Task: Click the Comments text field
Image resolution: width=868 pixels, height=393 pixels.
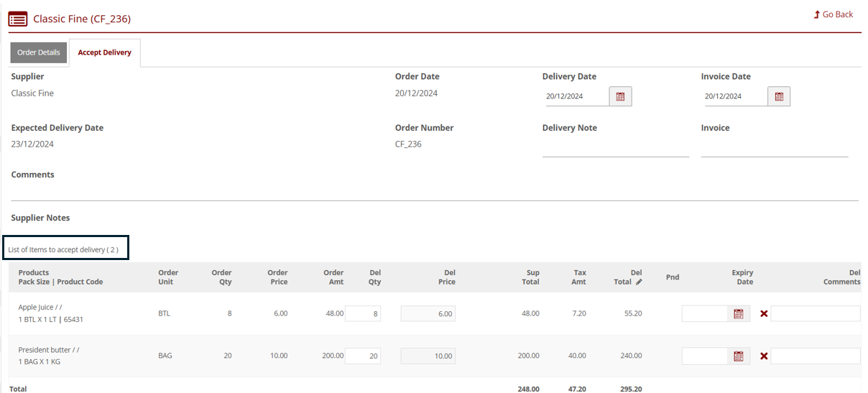Action: tap(434, 193)
